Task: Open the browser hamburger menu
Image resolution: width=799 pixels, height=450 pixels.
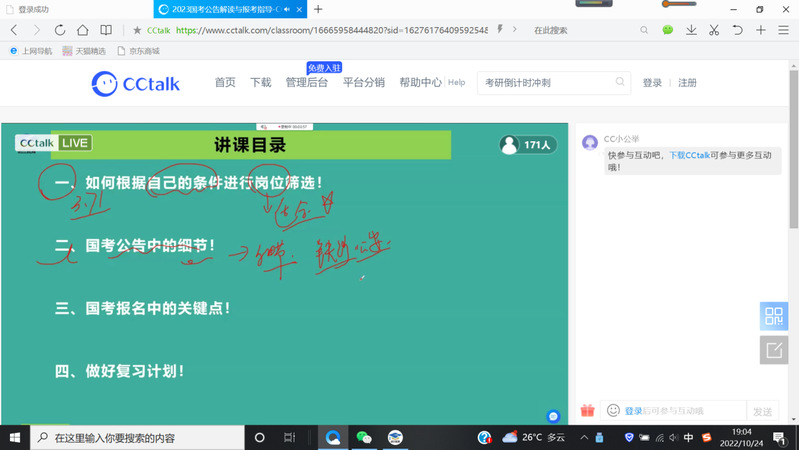Action: pyautogui.click(x=785, y=30)
